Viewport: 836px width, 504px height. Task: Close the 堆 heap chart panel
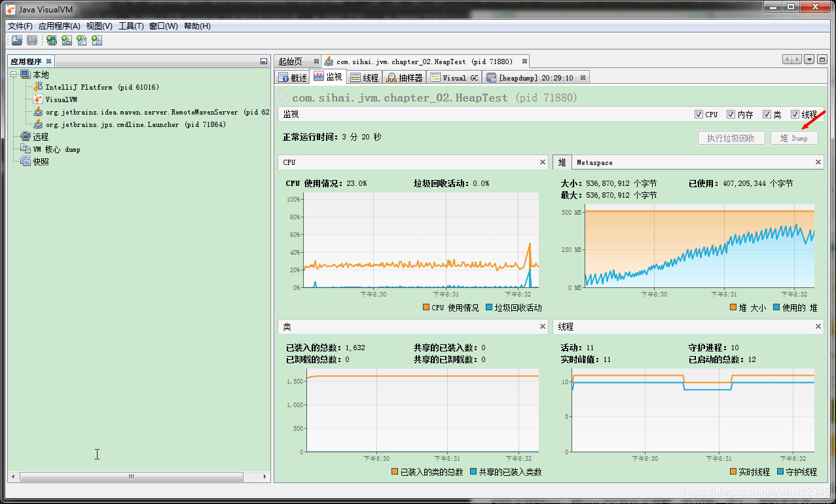pyautogui.click(x=818, y=162)
